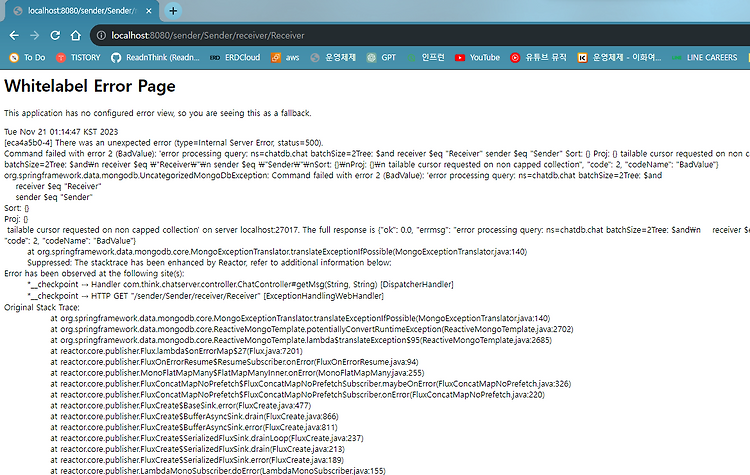Click the FluxCreate.java:477 stack line
This screenshot has width=750, height=475.
click(x=181, y=405)
